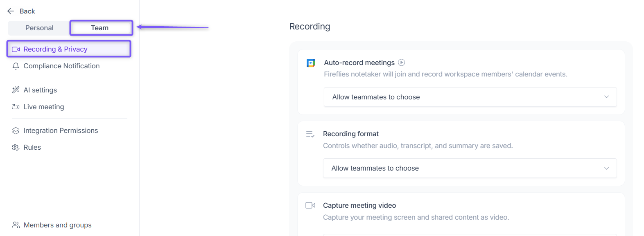Click the gear icon beside Rules
Image resolution: width=644 pixels, height=236 pixels.
(x=16, y=147)
